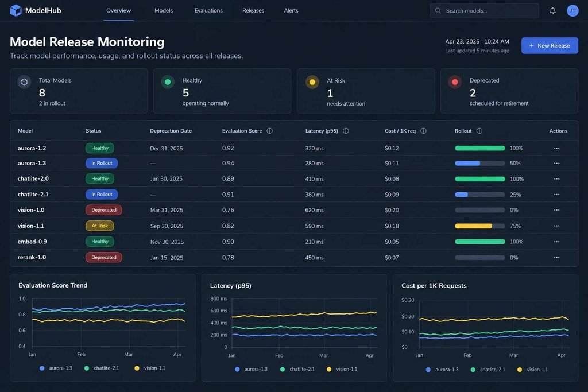
Task: Show info for Latency (p95) column
Action: coord(346,131)
